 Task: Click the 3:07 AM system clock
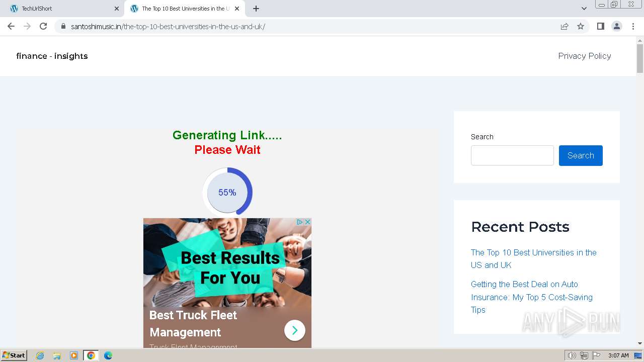618,355
